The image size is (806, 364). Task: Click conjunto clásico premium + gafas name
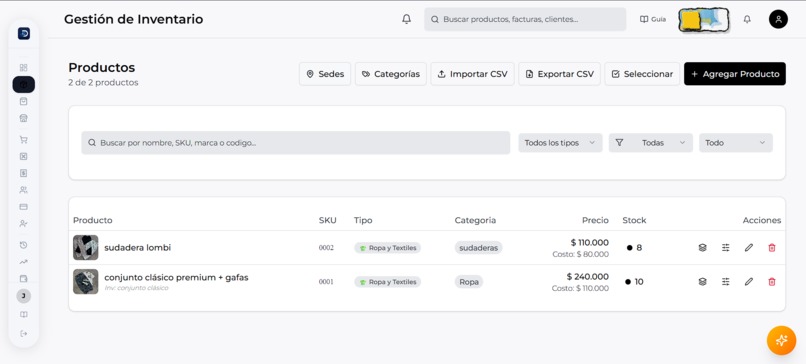click(x=176, y=278)
